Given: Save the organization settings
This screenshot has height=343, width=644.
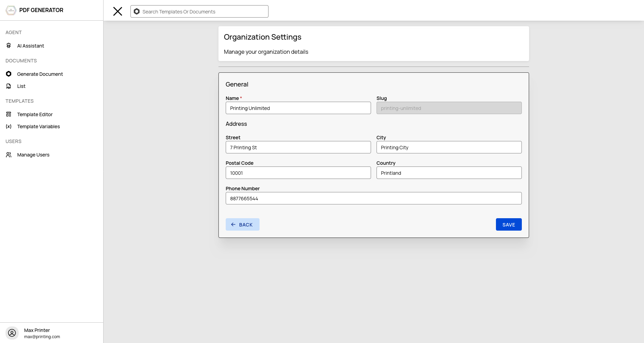Looking at the screenshot, I should click(509, 224).
